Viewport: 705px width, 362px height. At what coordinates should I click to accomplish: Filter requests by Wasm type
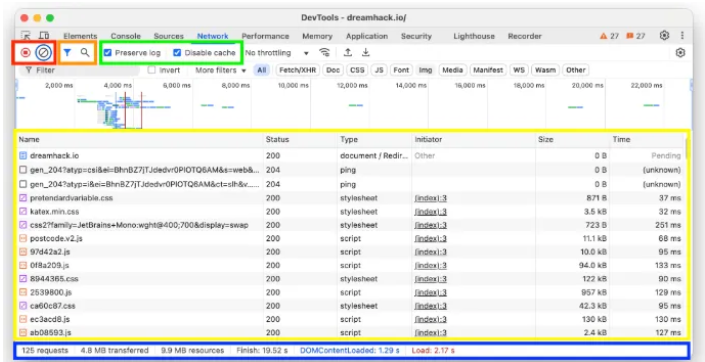click(546, 70)
